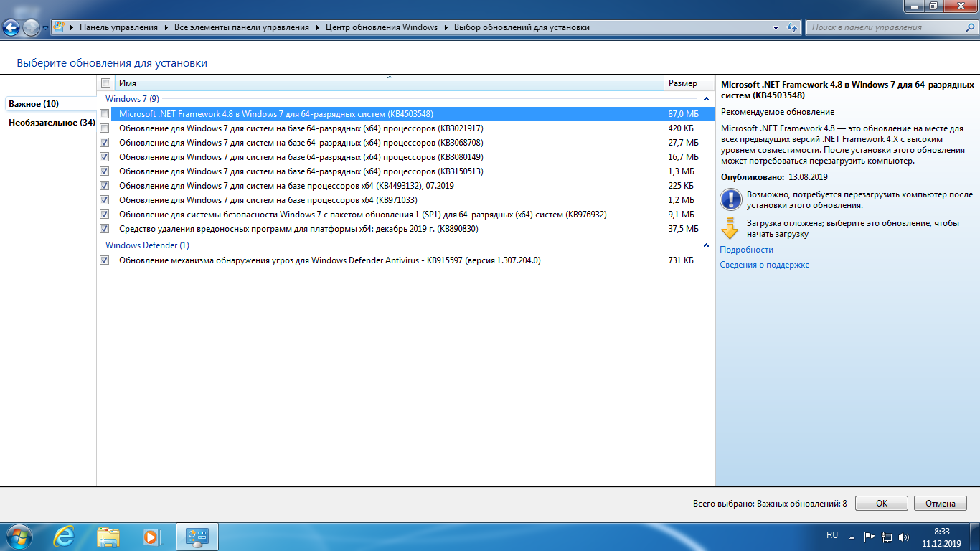The height and width of the screenshot is (551, 980).
Task: Uncheck the Windows Defender KB915597 checkbox
Action: tap(105, 260)
